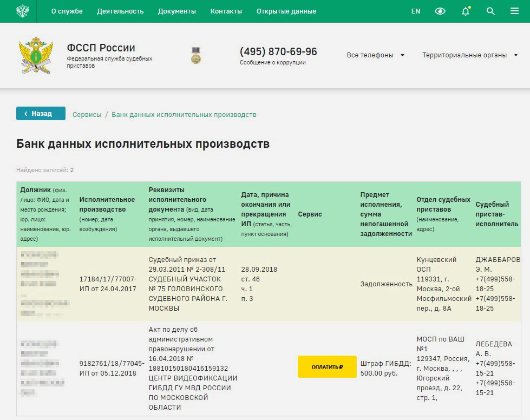
Task: Open 'Открытые данные' menu item
Action: (x=286, y=11)
